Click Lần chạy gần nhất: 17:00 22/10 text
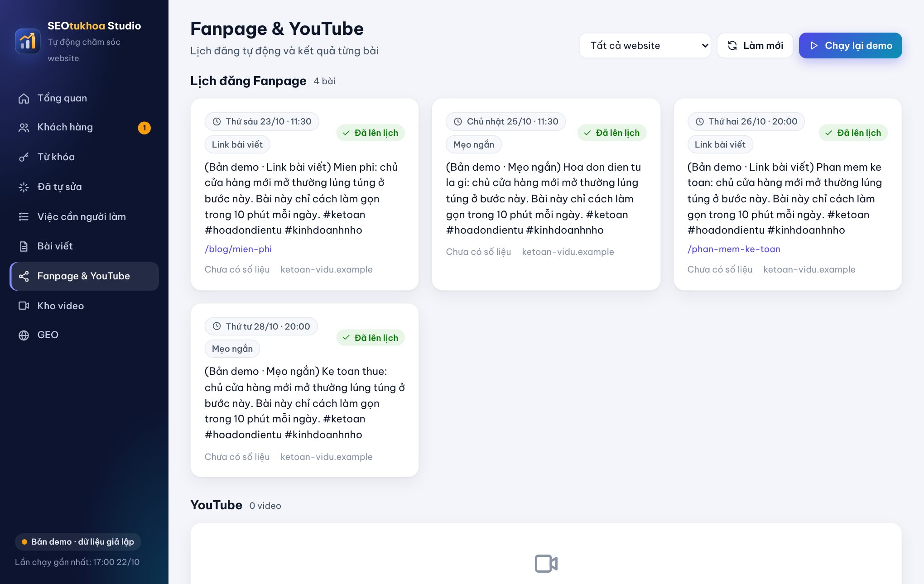 [x=77, y=562]
